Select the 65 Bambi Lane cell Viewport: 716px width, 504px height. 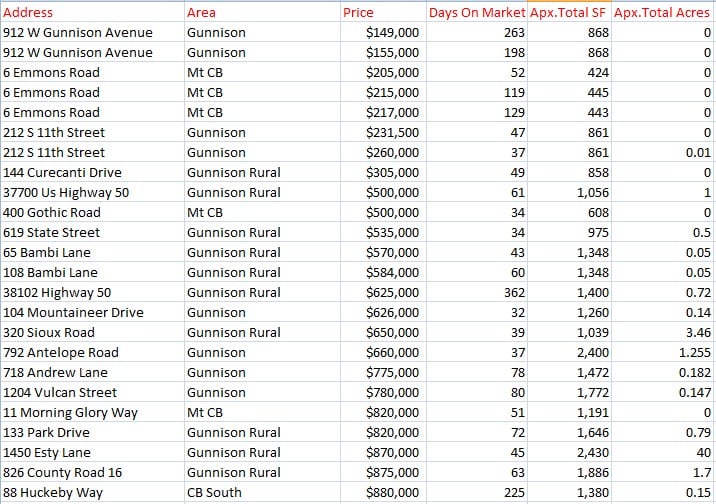pyautogui.click(x=92, y=252)
